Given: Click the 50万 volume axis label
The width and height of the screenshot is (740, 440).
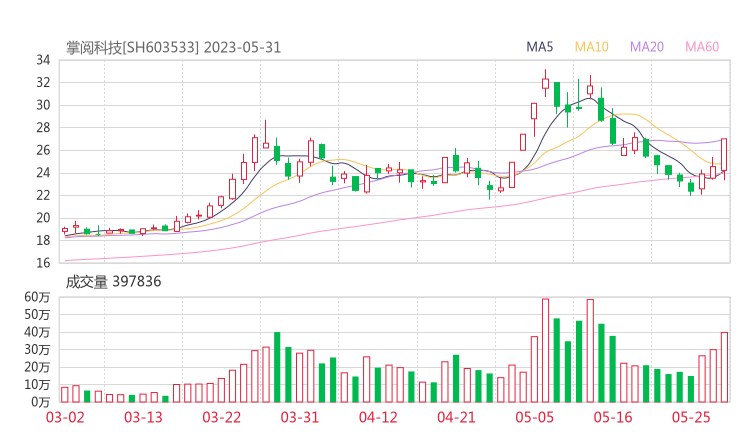Looking at the screenshot, I should 37,315.
